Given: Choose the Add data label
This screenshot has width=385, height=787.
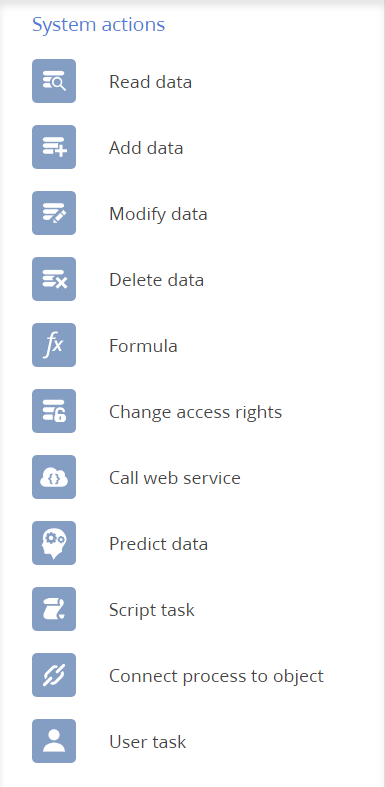Looking at the screenshot, I should pyautogui.click(x=146, y=148).
